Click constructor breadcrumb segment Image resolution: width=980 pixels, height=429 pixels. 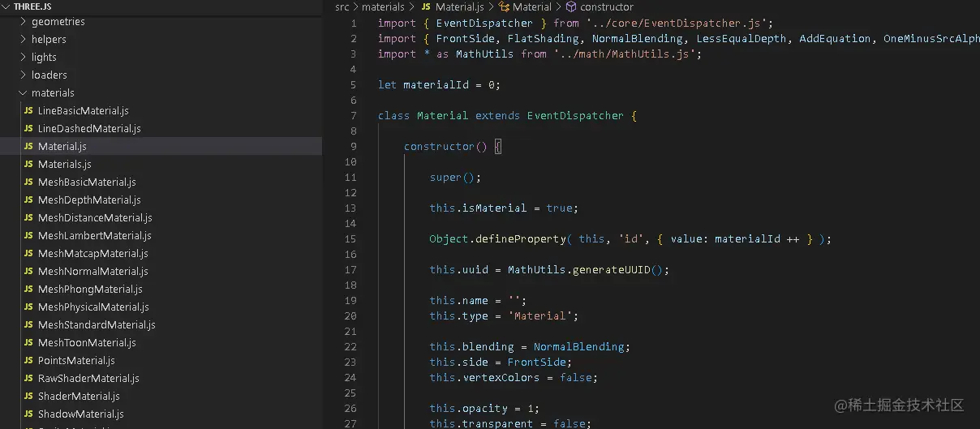(607, 6)
